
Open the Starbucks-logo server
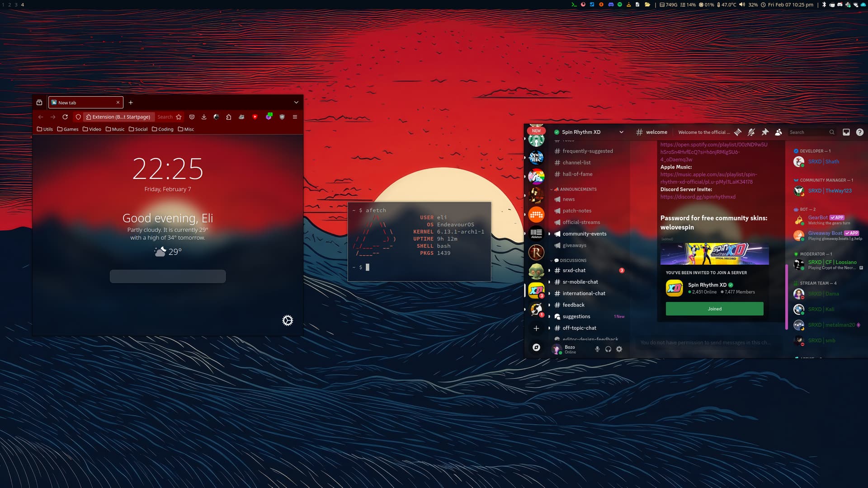(536, 140)
